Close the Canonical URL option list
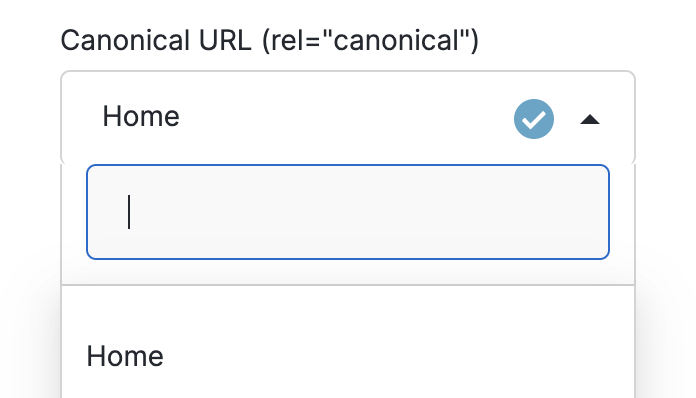The width and height of the screenshot is (696, 398). click(x=590, y=119)
